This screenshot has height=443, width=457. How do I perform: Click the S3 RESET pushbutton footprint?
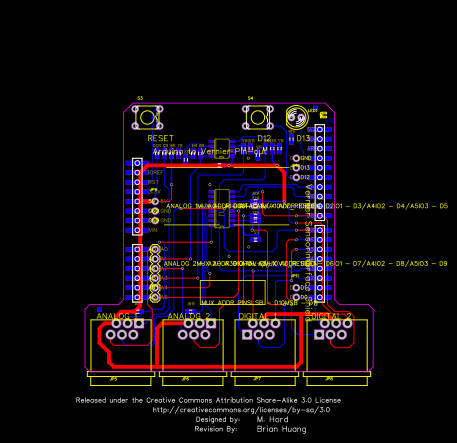(x=147, y=117)
